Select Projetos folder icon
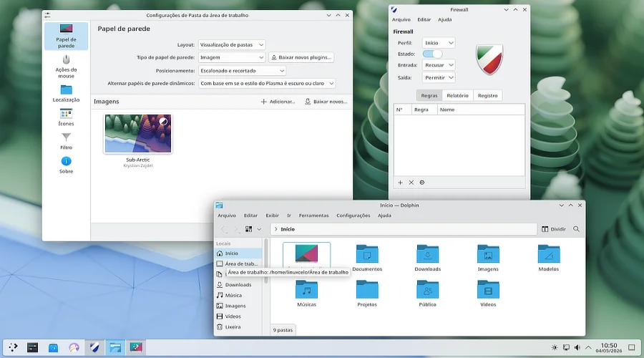This screenshot has width=644, height=358. [x=367, y=289]
